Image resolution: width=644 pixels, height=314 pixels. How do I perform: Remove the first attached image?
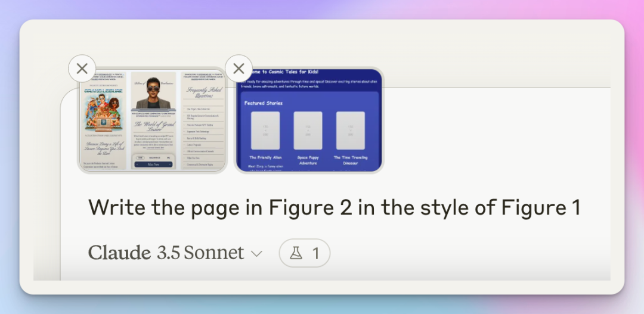coord(82,69)
